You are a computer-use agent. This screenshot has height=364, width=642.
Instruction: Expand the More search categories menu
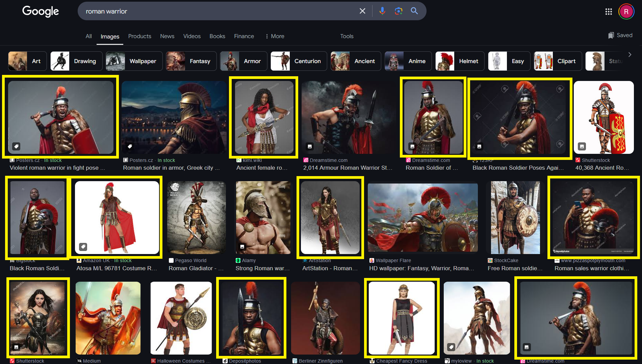(x=275, y=36)
